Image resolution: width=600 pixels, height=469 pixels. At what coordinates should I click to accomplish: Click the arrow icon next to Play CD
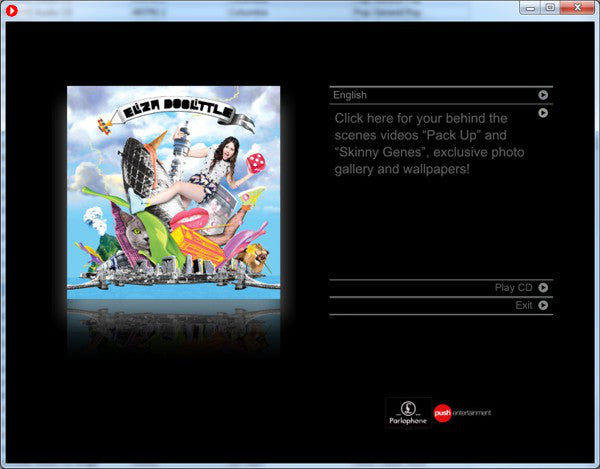[x=543, y=287]
